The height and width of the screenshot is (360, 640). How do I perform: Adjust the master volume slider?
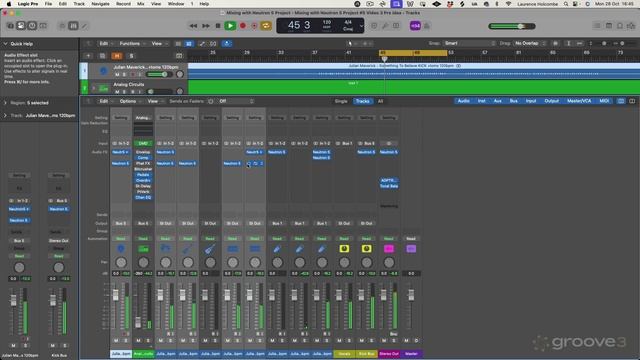(x=512, y=26)
